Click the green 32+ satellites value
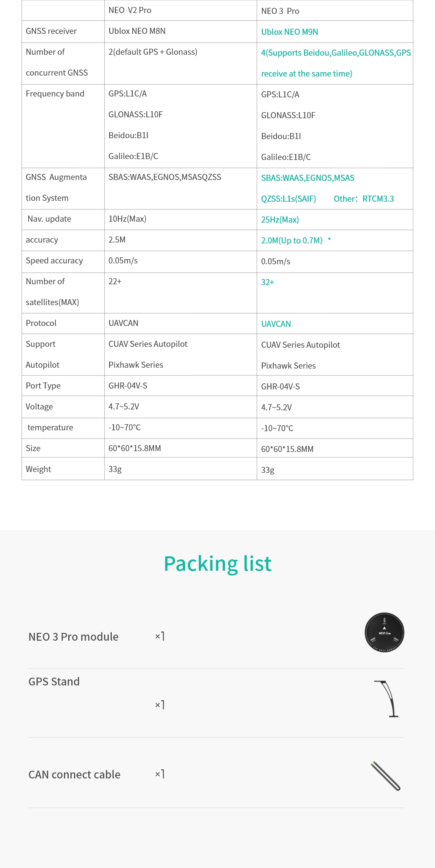 pos(268,282)
